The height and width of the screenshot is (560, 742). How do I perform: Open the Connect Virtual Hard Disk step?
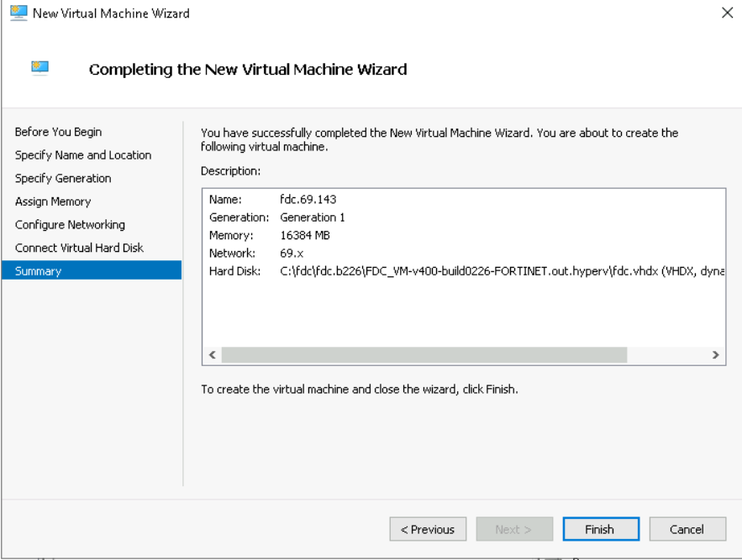(79, 248)
